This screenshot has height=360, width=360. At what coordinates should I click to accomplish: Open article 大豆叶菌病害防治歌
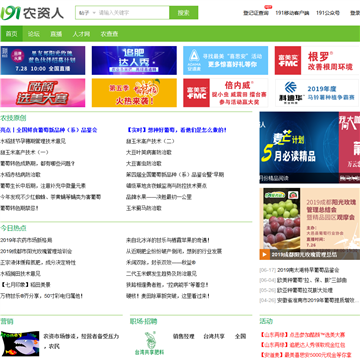(x=149, y=152)
